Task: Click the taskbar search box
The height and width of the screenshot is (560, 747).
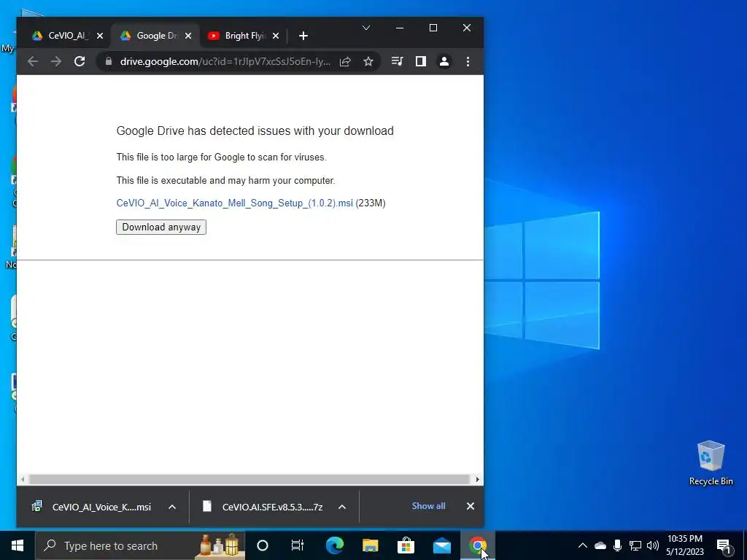Action: coord(141,545)
